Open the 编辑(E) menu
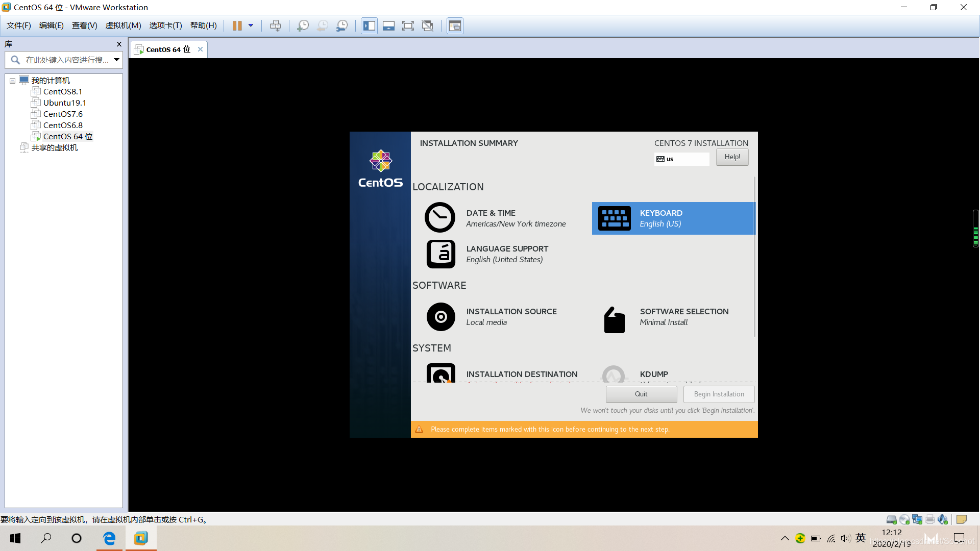The height and width of the screenshot is (551, 980). click(51, 26)
